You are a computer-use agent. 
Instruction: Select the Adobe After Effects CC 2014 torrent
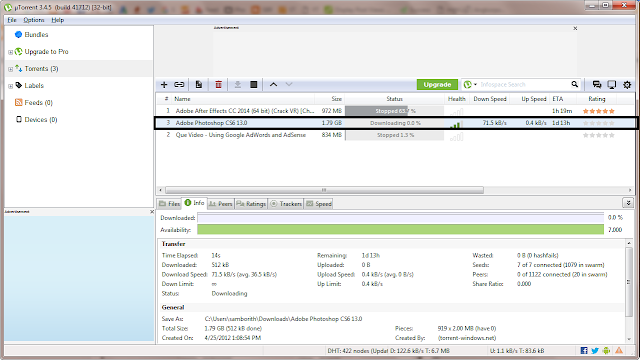tap(395, 111)
